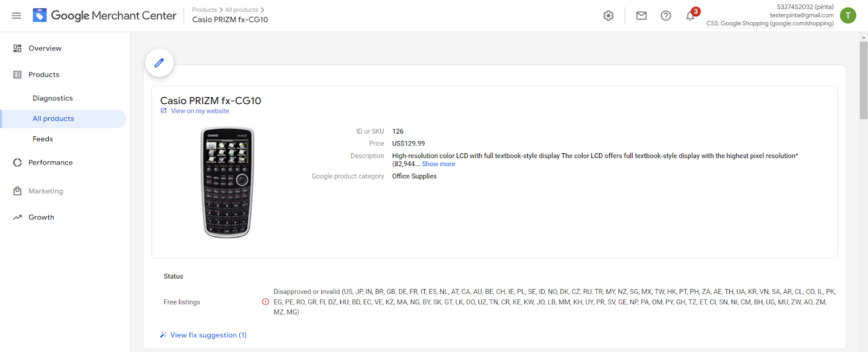Click the pencil edit product button

click(159, 63)
